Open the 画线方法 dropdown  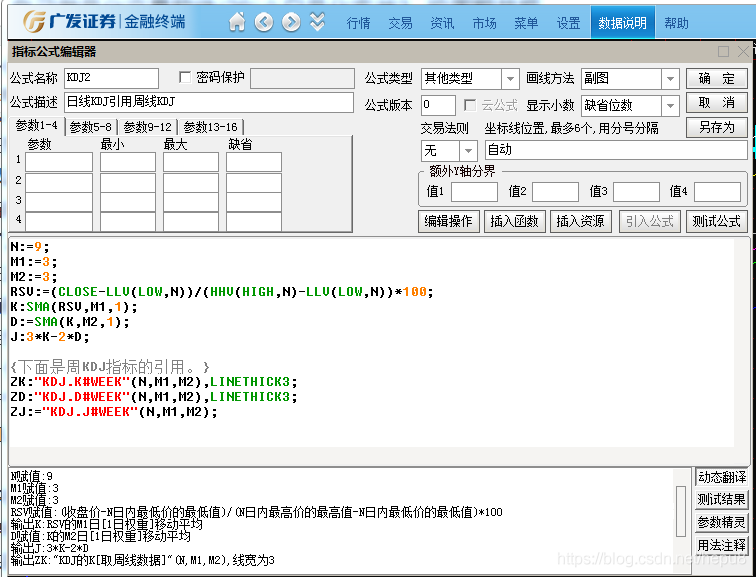[670, 79]
